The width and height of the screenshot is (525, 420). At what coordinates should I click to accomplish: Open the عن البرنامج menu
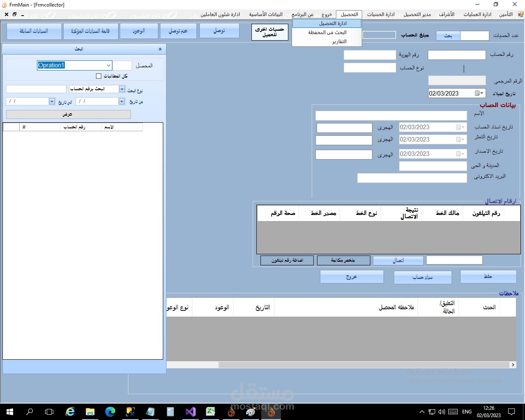point(303,14)
